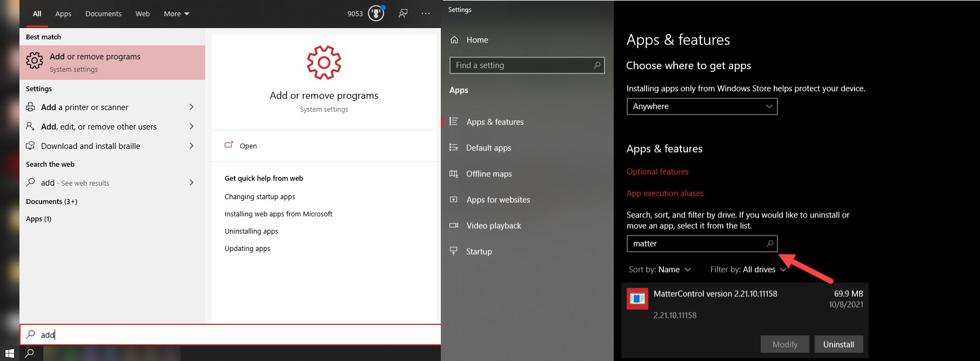
Task: Open the 'Anywhere' app source dropdown
Action: [x=701, y=106]
